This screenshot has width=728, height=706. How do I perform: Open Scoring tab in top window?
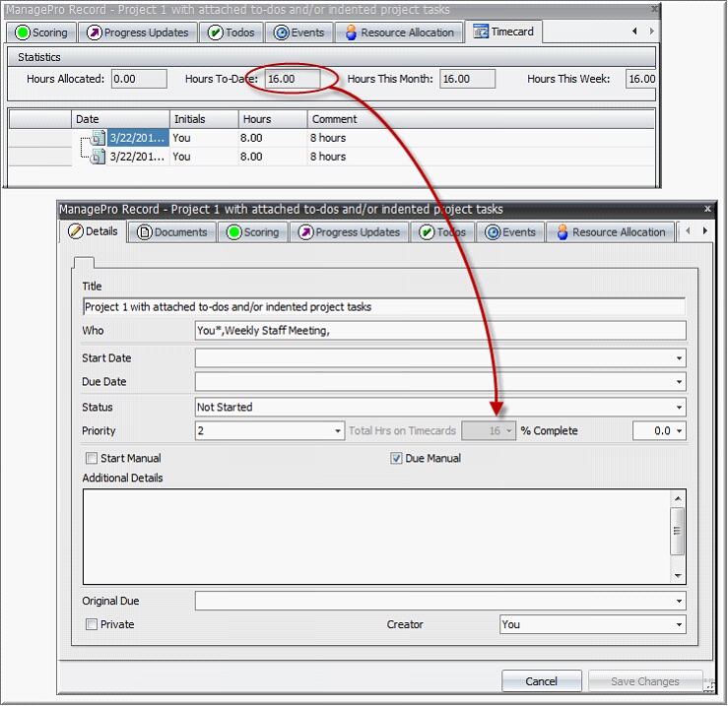[41, 32]
